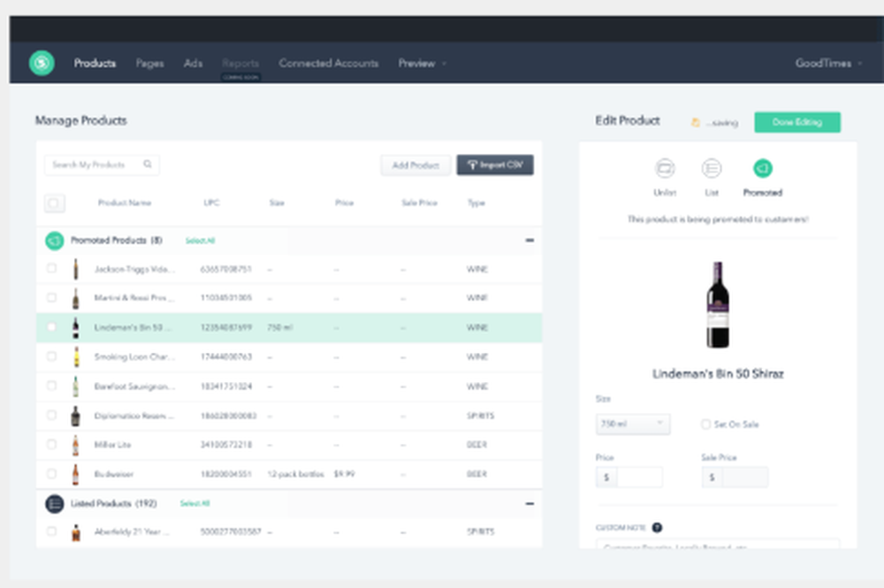Click the Aberfeldy 21 Year bottle thumbnail
884x588 pixels.
(75, 532)
